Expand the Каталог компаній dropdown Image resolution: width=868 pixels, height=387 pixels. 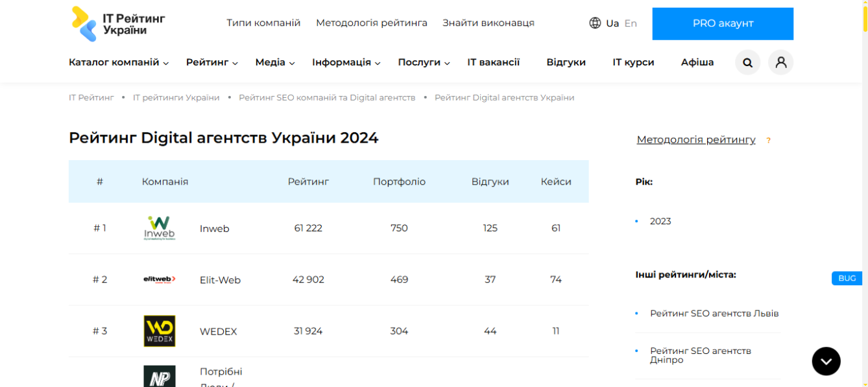(x=118, y=62)
